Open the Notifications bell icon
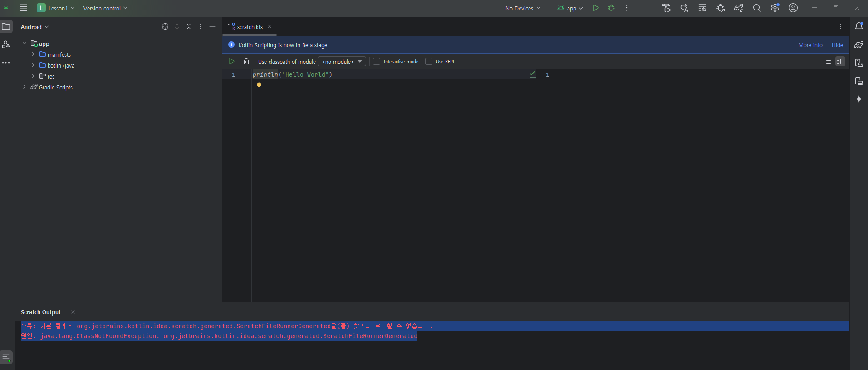This screenshot has width=868, height=370. 859,26
